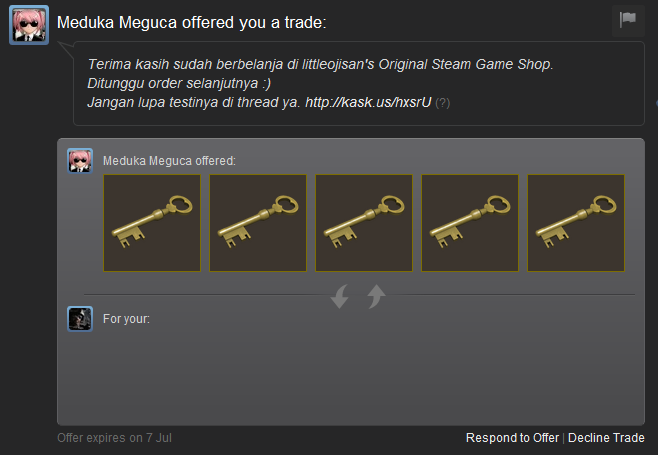Screen dimensions: 658x455
Task: Click the 'Meduka Meguca offered:' label
Action: tap(170, 161)
